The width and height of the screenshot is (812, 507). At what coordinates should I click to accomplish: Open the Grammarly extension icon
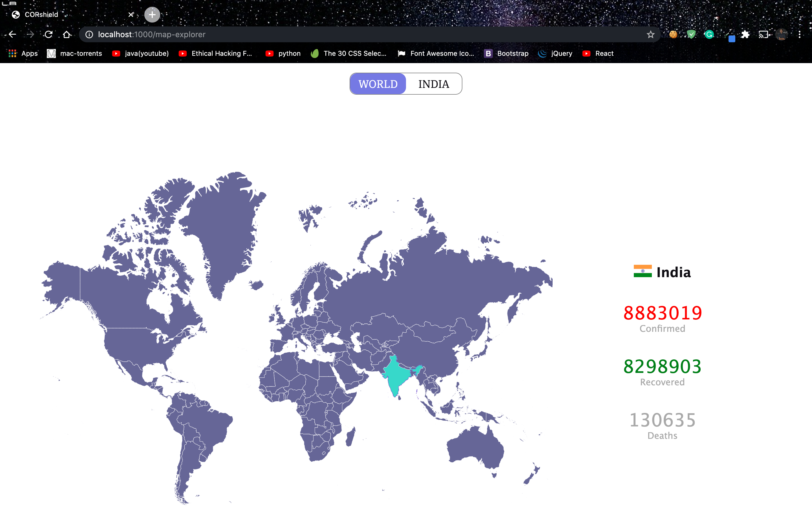[709, 35]
